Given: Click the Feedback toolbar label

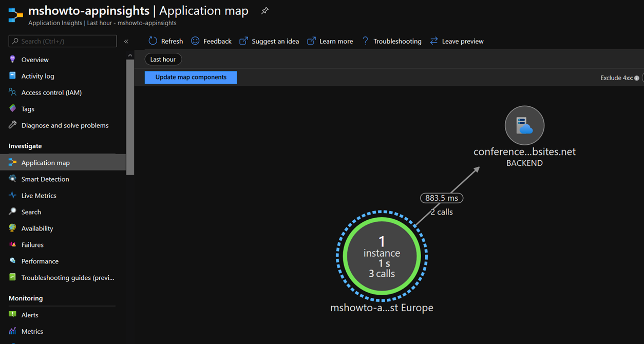Looking at the screenshot, I should coord(217,41).
